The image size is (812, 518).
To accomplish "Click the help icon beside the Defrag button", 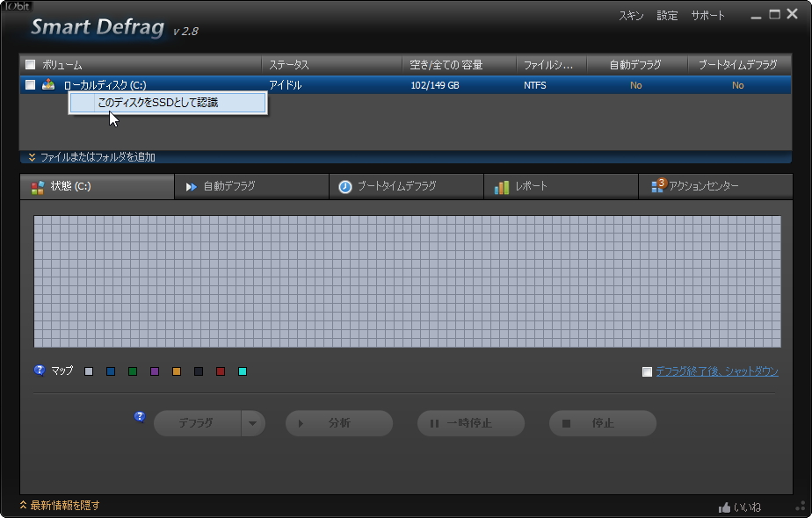I will coord(140,417).
